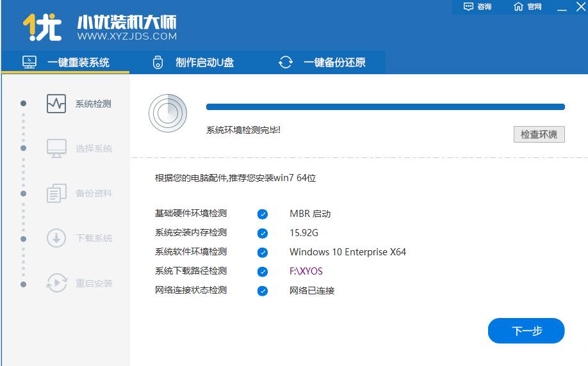The image size is (588, 366).
Task: Click the USB drive icon
Action: pos(158,62)
